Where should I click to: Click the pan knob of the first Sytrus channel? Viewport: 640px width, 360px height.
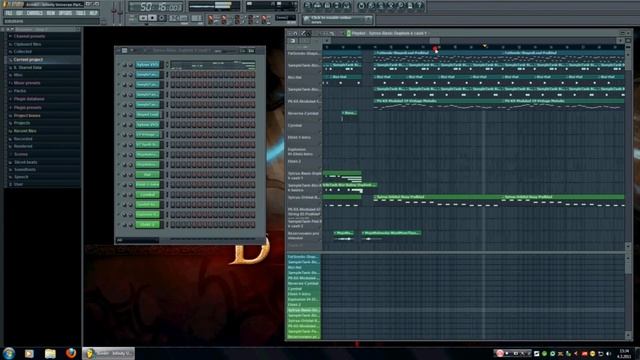point(124,65)
